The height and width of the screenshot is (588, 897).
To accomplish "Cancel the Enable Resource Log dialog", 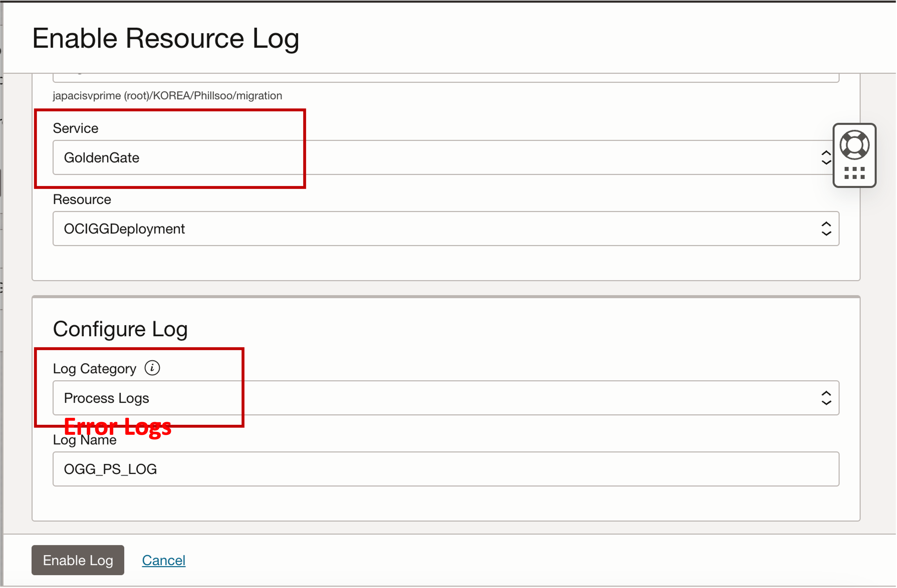I will pos(163,561).
